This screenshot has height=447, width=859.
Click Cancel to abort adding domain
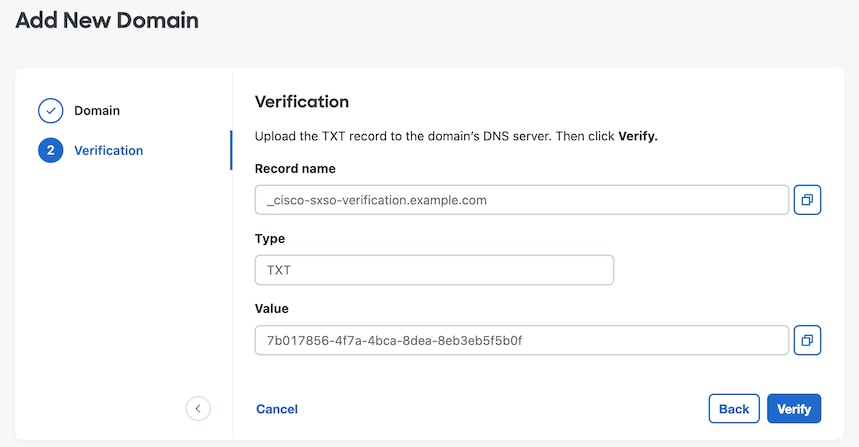coord(277,409)
